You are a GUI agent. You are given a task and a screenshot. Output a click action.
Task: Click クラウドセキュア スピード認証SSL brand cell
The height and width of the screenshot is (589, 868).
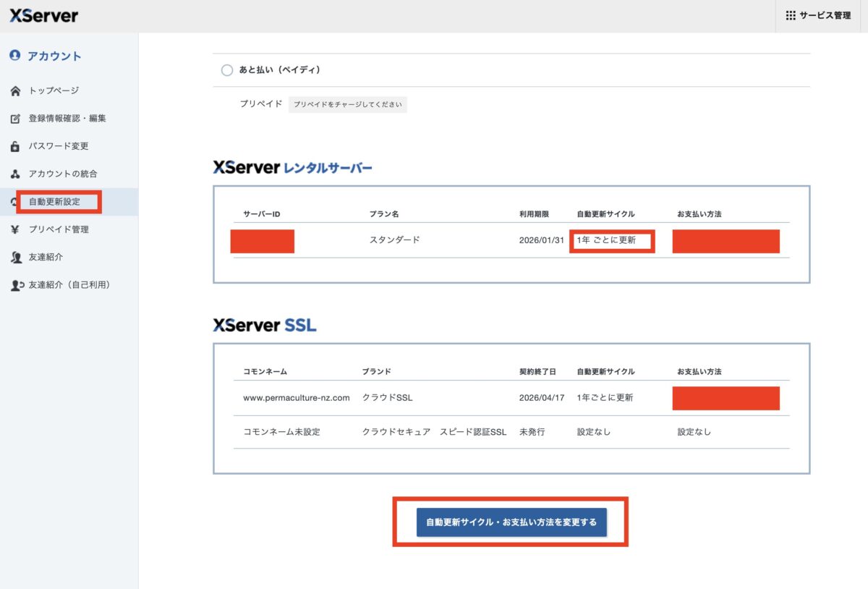click(434, 432)
